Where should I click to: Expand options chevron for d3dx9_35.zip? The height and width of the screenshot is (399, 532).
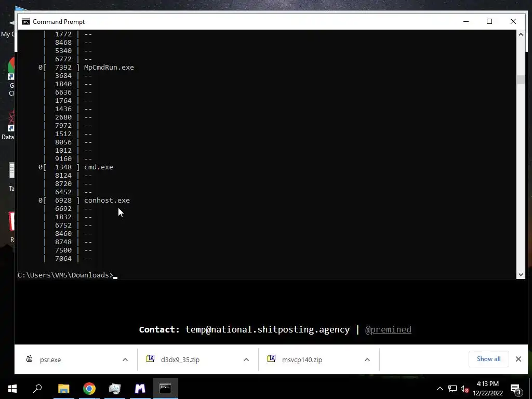[246, 360]
